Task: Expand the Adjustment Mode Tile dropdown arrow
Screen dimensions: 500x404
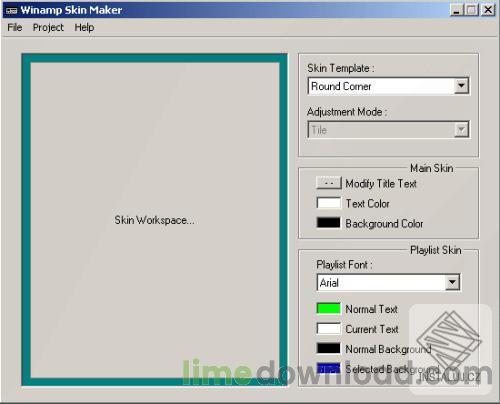Action: (x=461, y=130)
